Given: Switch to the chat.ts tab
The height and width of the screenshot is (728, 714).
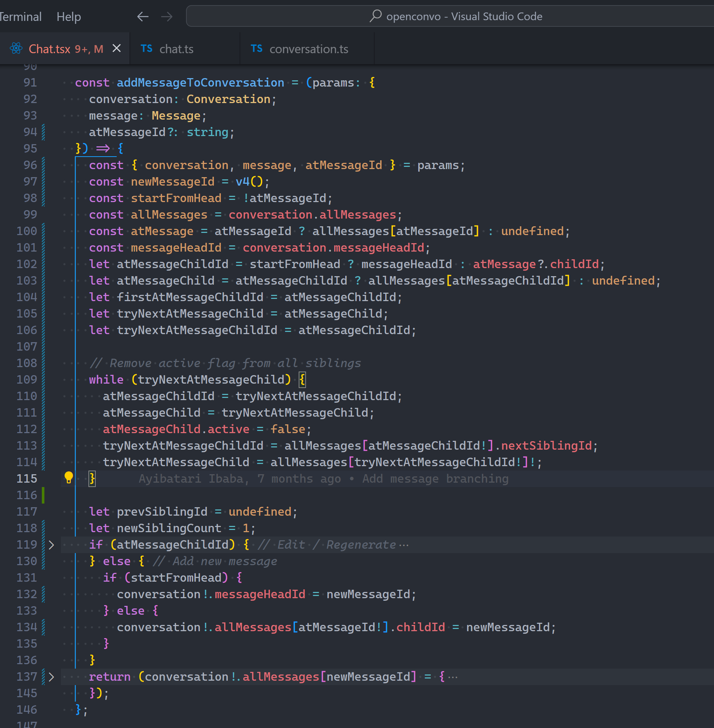Looking at the screenshot, I should point(176,49).
